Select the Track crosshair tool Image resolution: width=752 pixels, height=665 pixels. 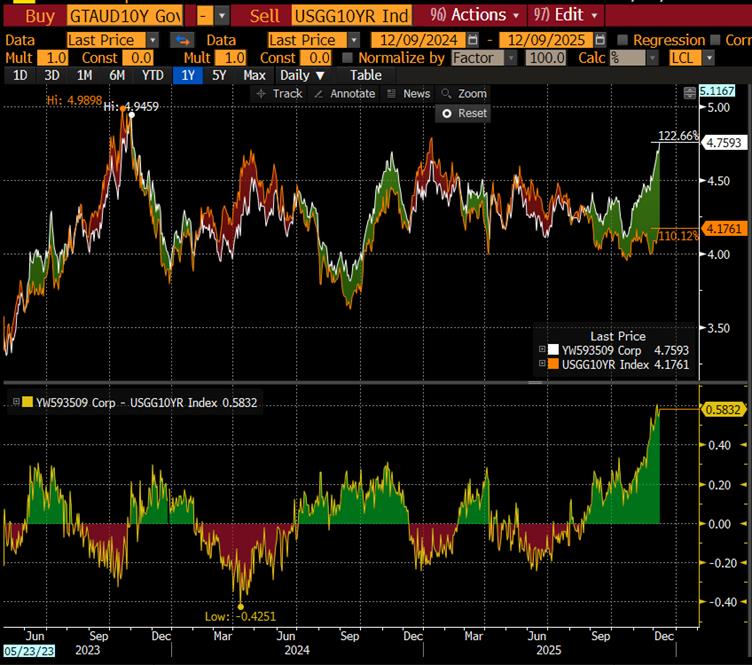pos(279,93)
